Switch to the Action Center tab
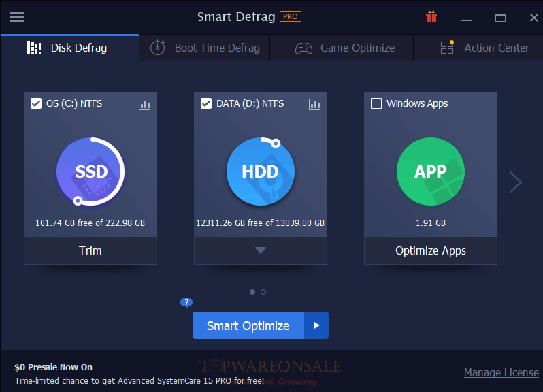Viewport: 543px width, 392px height. pyautogui.click(x=478, y=48)
